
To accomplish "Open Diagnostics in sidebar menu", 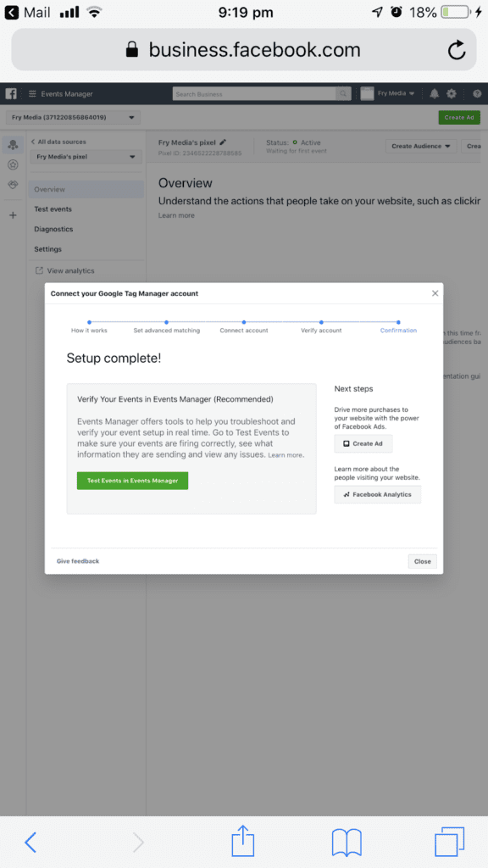I will point(53,229).
